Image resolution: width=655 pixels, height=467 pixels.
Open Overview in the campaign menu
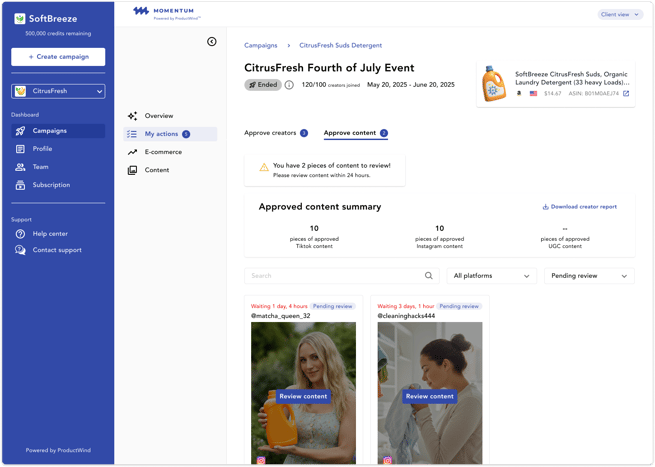coord(170,116)
